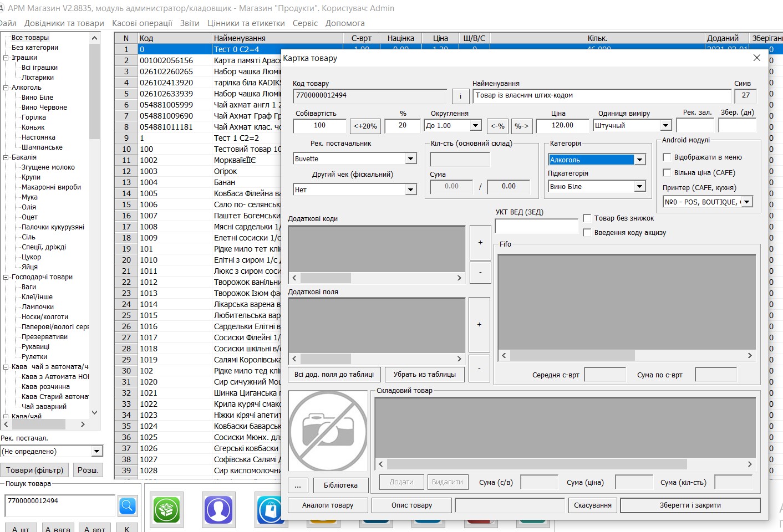Click the Собівартість input field
The width and height of the screenshot is (783, 532).
319,126
